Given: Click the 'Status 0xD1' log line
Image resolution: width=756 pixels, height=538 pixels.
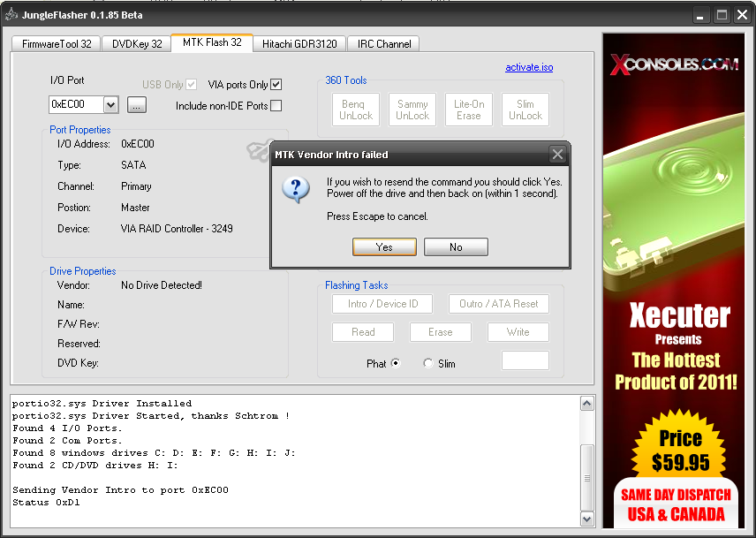Looking at the screenshot, I should coord(46,503).
